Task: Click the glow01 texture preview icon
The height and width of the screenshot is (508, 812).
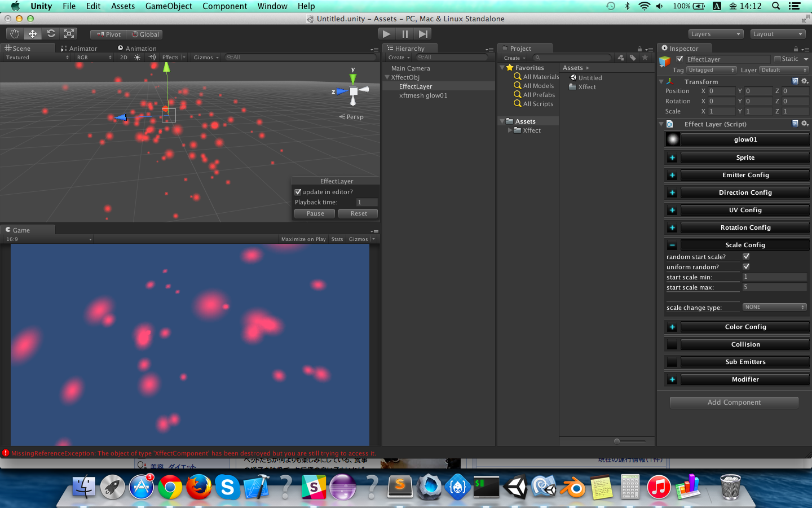Action: pos(673,139)
